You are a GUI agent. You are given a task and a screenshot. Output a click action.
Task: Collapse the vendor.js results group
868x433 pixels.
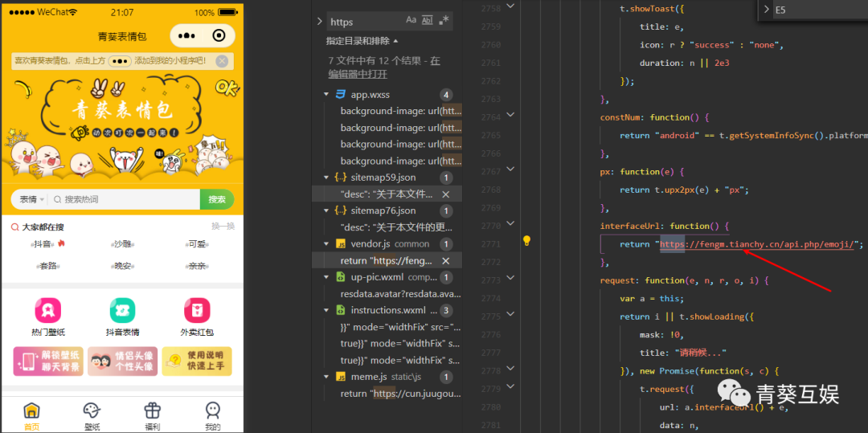[326, 244]
